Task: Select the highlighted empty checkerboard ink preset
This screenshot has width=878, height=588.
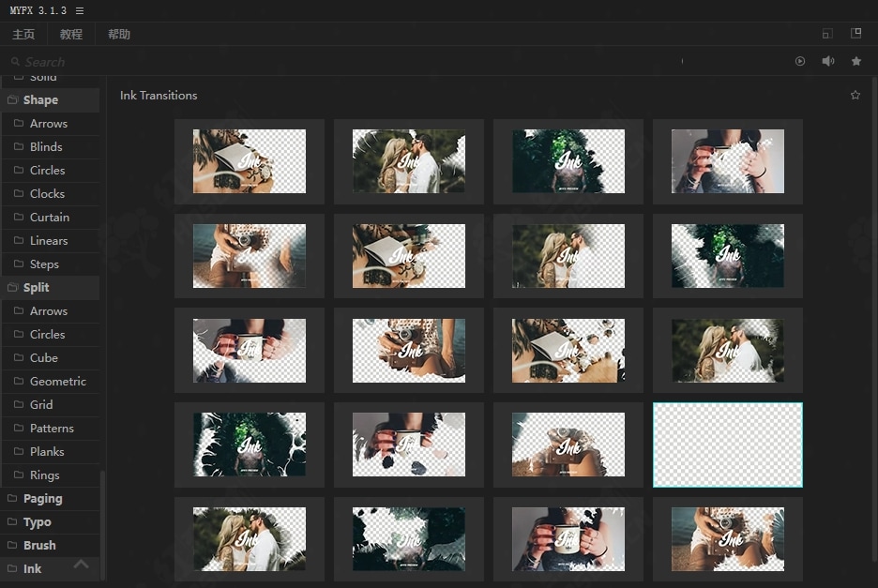Action: (728, 445)
